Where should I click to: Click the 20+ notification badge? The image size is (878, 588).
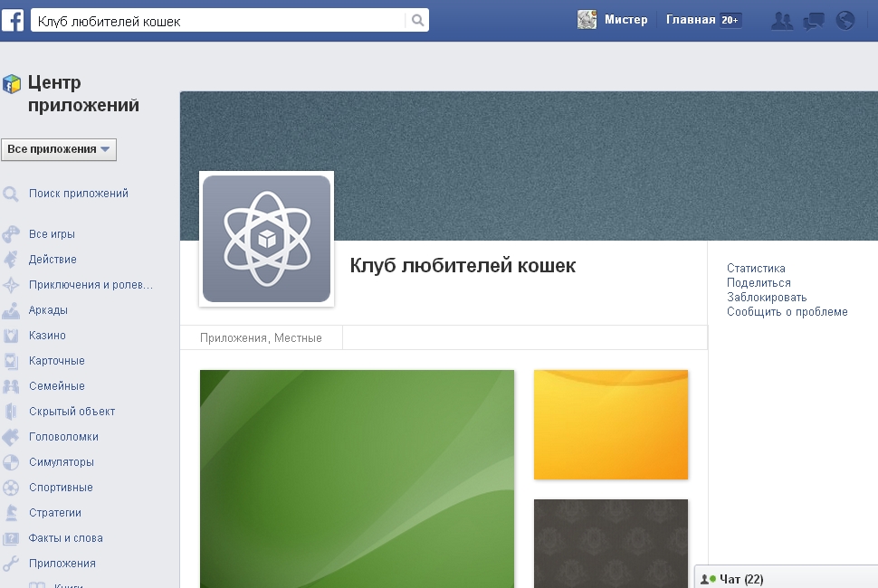point(730,20)
